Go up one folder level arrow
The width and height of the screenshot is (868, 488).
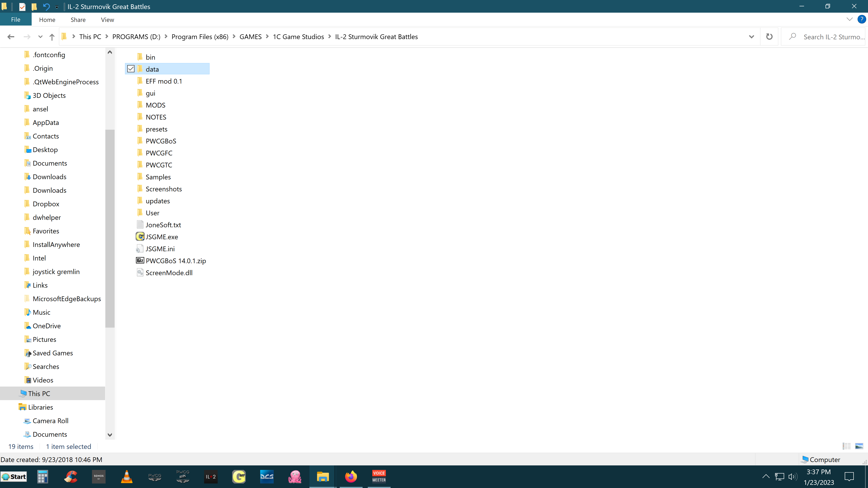pyautogui.click(x=52, y=37)
